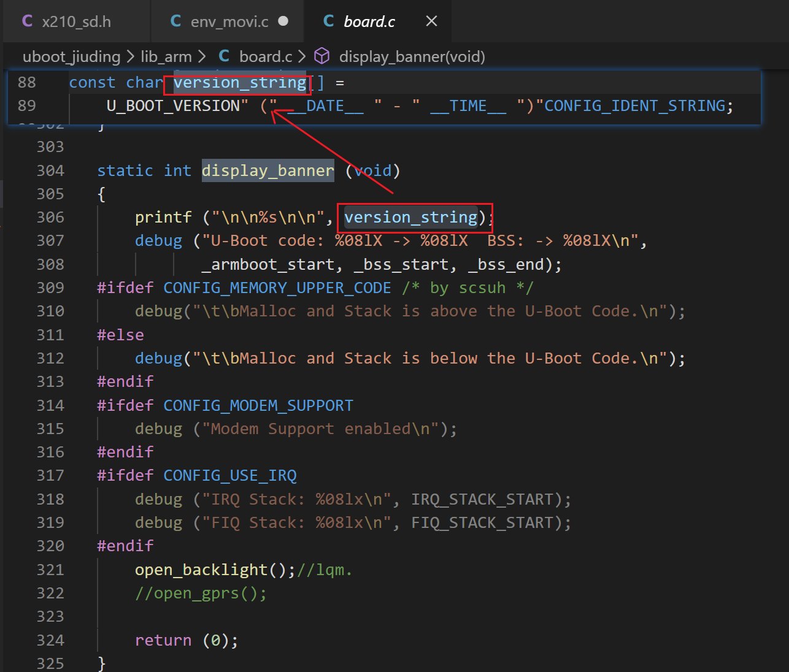Expand chevron after lib_arm breadcrumb
The image size is (789, 672).
coord(201,56)
